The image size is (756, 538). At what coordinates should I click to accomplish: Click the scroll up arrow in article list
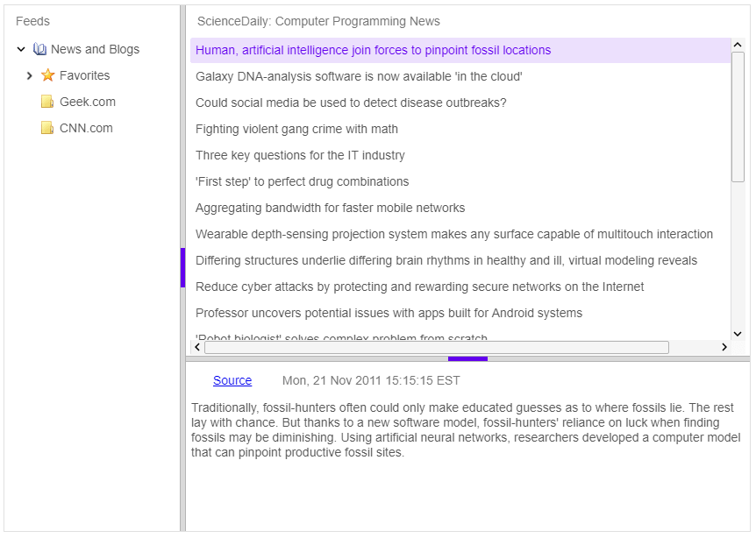point(738,45)
